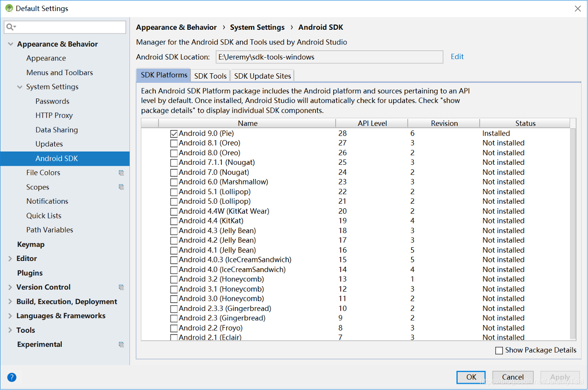
Task: Select Experimental in the settings tree
Action: click(x=39, y=344)
